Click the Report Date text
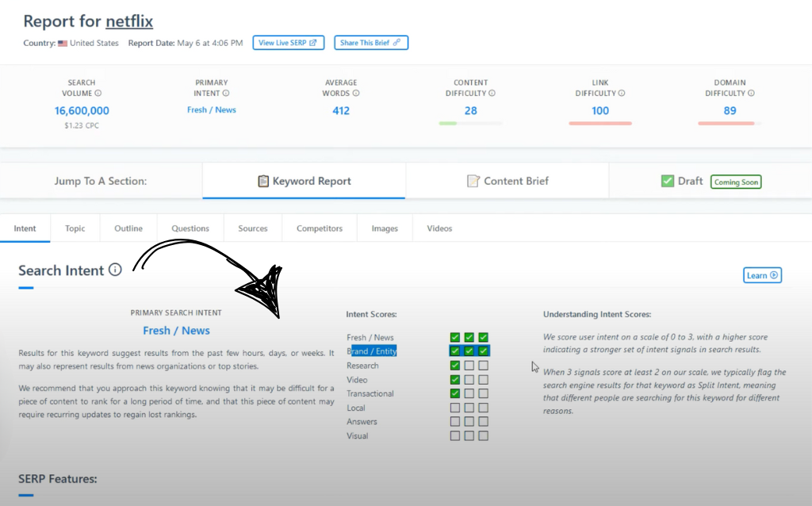 click(186, 43)
